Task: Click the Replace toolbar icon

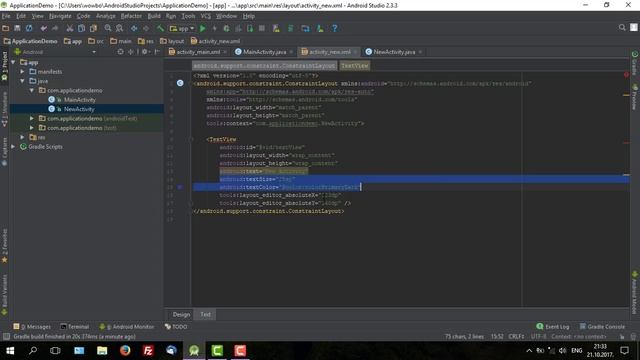Action: 119,28
